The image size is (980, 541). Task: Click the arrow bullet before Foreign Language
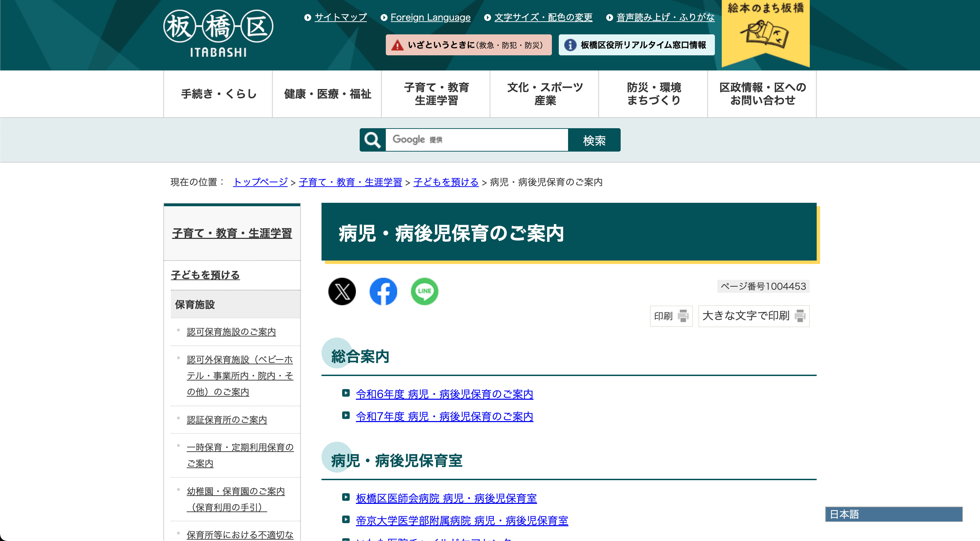tap(384, 18)
